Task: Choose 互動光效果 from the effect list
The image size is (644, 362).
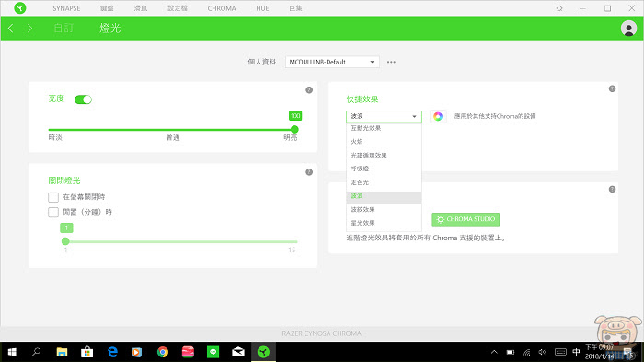Action: pos(384,128)
